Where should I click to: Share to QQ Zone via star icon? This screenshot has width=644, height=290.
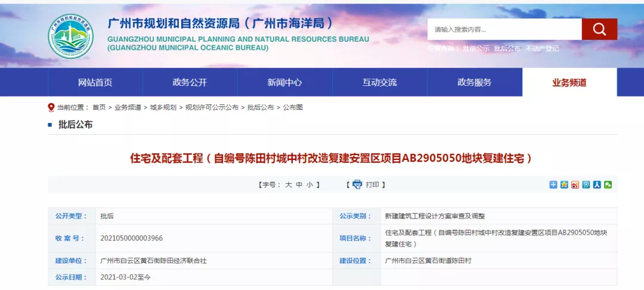(564, 185)
